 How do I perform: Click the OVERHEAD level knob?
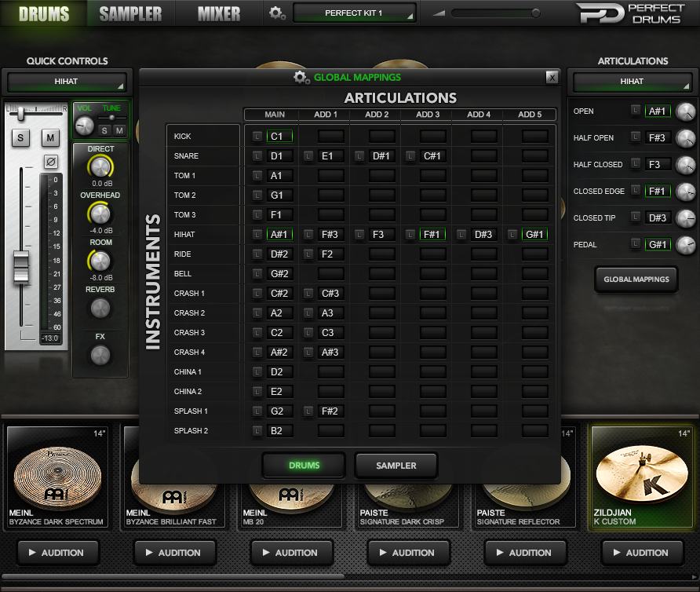pyautogui.click(x=100, y=214)
